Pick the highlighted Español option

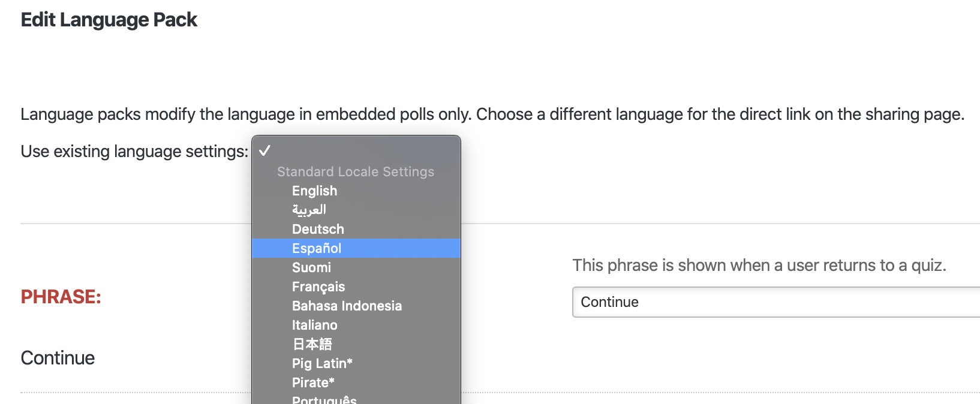[x=317, y=248]
